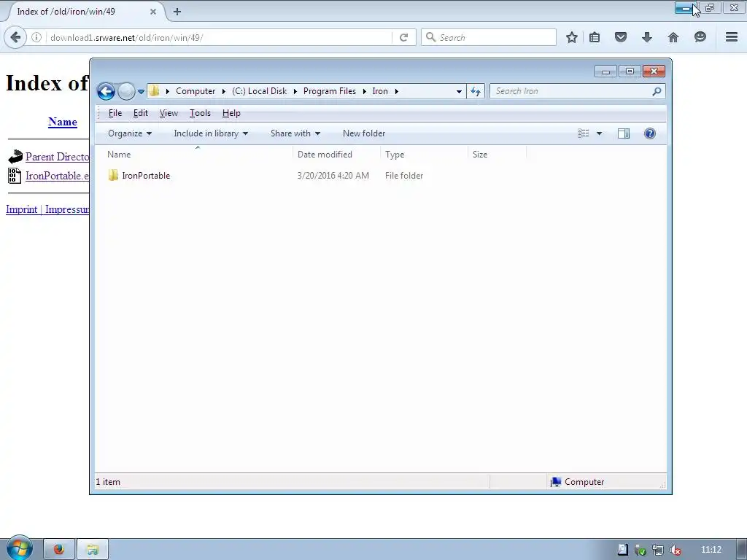747x560 pixels.
Task: Navigate to Program Files breadcrumb
Action: click(x=329, y=91)
